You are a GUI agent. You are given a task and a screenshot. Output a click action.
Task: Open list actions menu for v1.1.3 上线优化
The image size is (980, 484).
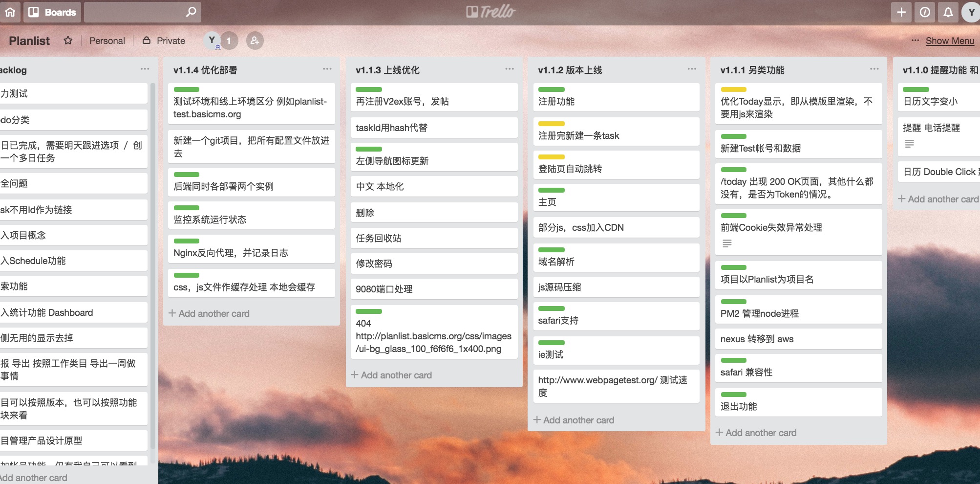coord(510,69)
